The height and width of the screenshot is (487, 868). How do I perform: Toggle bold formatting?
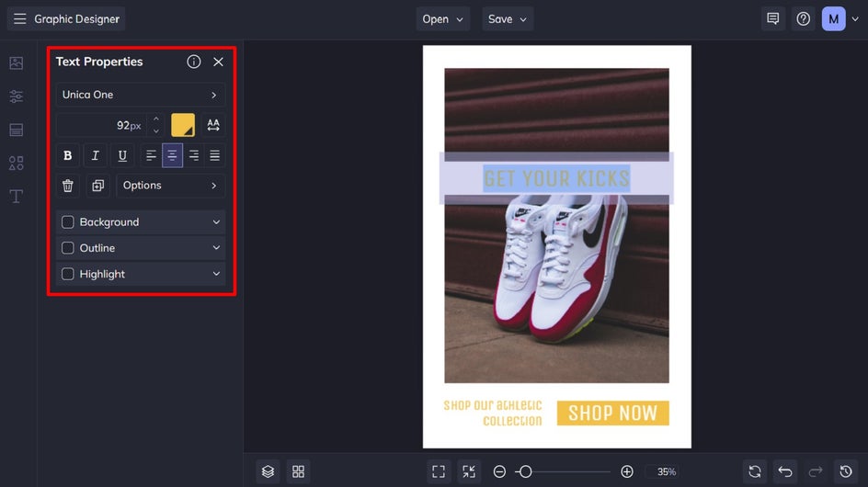coord(67,155)
